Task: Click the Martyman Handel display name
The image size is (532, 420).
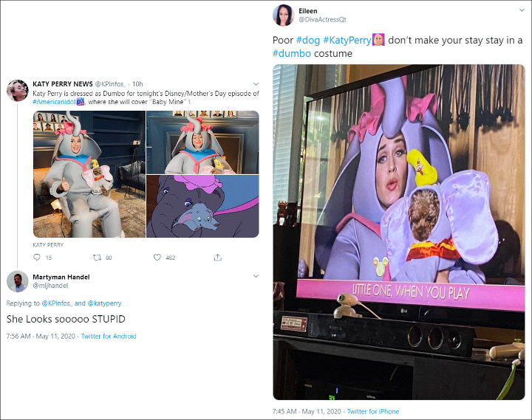Action: click(61, 277)
